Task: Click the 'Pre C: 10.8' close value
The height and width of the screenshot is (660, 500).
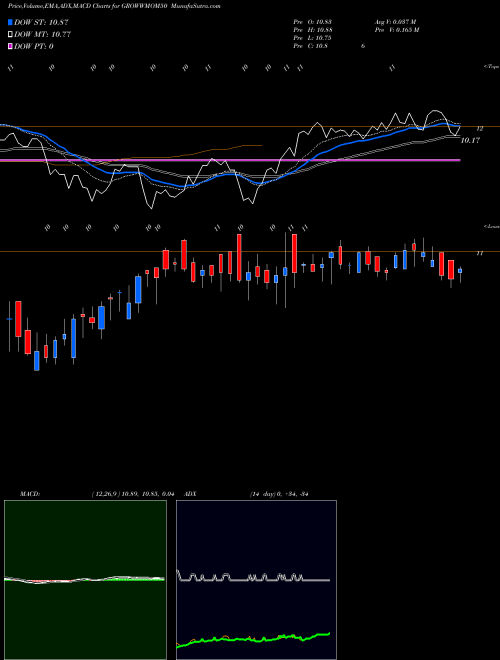Action: click(x=311, y=46)
